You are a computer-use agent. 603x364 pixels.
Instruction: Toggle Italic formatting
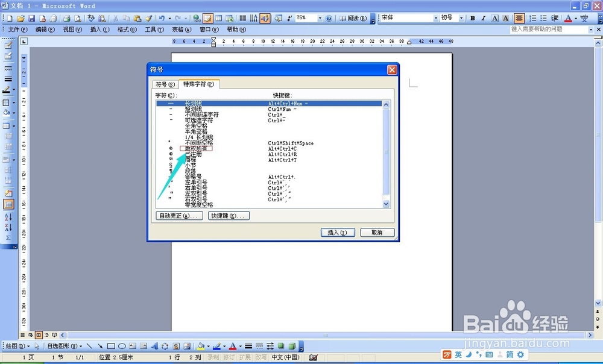484,18
